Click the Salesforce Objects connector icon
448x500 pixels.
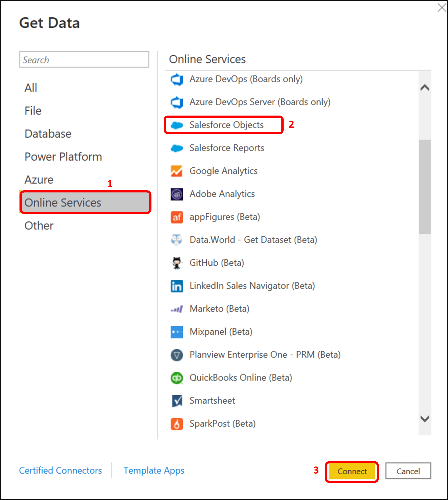(176, 125)
